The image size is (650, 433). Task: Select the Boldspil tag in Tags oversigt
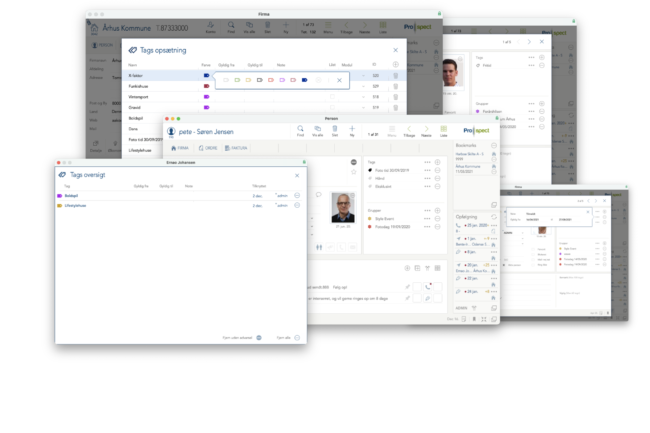[72, 195]
